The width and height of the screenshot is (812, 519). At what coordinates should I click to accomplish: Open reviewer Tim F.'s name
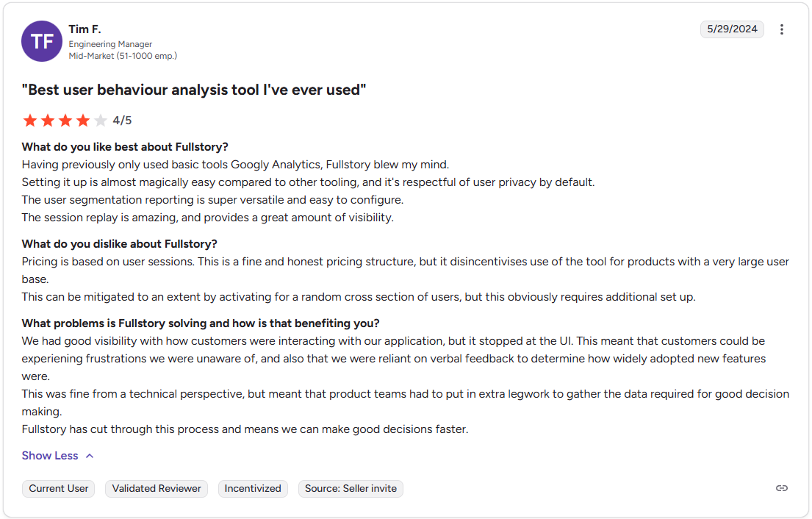[x=85, y=29]
